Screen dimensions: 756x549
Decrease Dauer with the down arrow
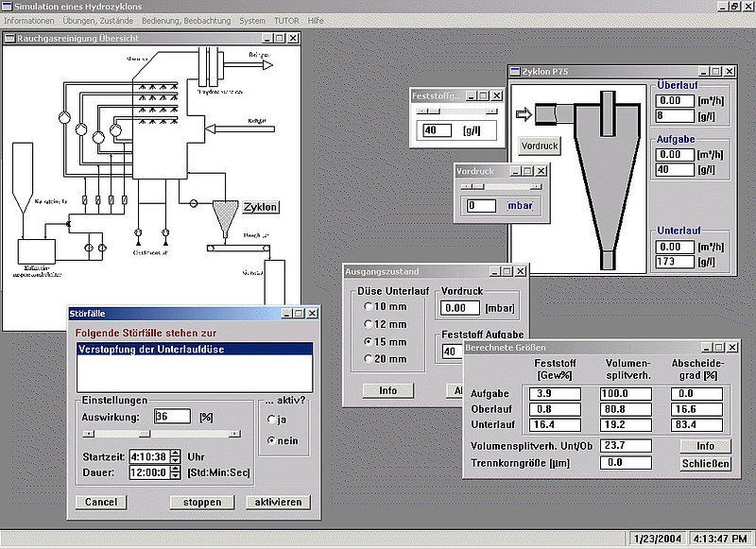(x=176, y=475)
